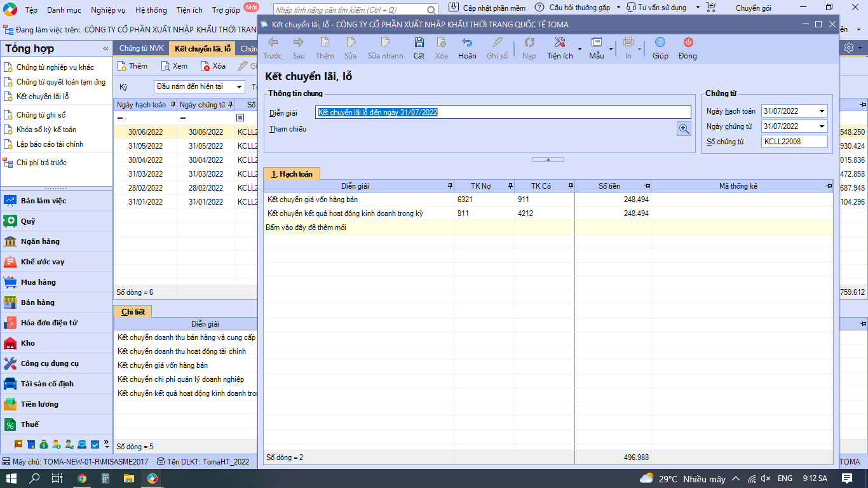868x488 pixels.
Task: Click Cập nhật phần mềm link
Action: pyautogui.click(x=488, y=8)
